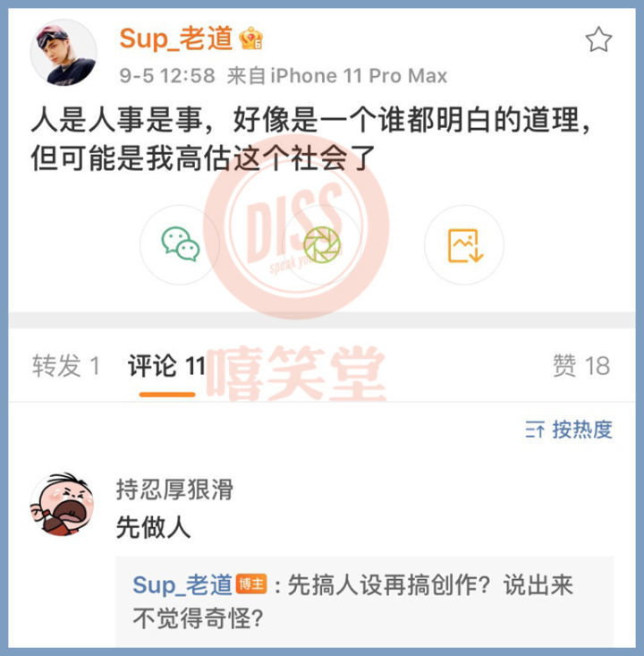Save post as image with the orange download icon
This screenshot has height=656, width=644.
coord(464,244)
